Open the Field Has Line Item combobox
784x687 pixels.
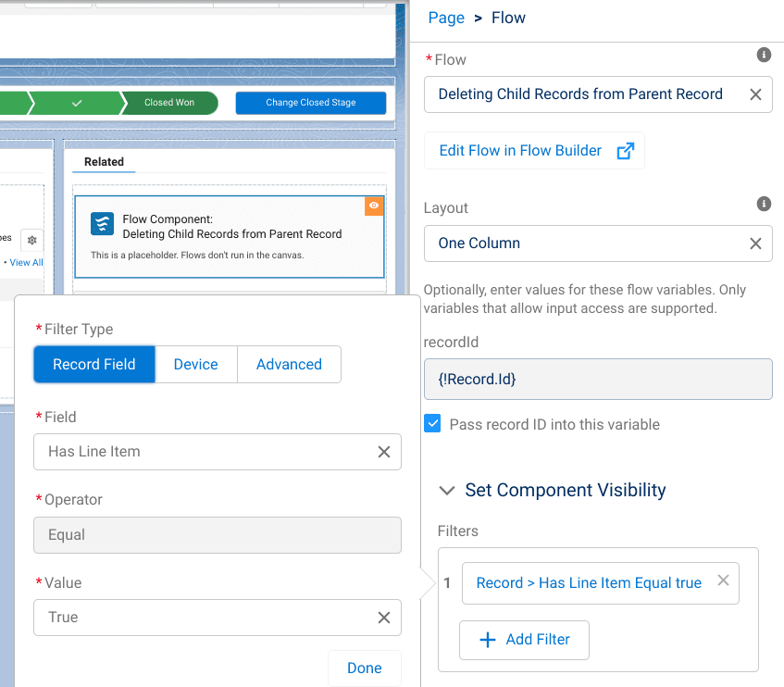click(x=218, y=452)
